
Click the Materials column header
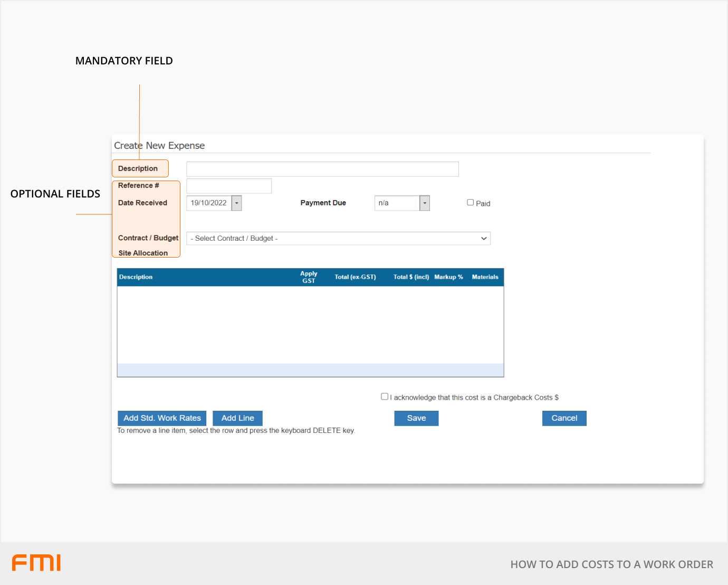click(x=485, y=277)
